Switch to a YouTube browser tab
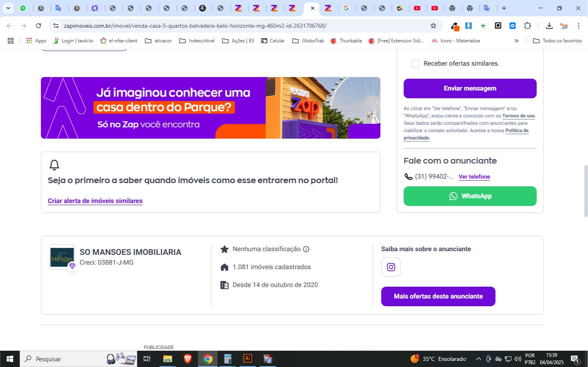Screen dimensions: 588x367 point(417,8)
